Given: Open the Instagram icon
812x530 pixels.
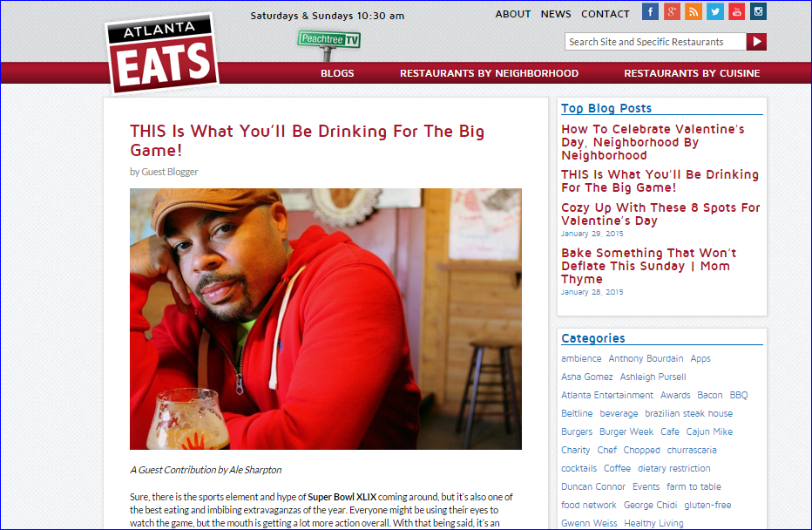Looking at the screenshot, I should 758,11.
